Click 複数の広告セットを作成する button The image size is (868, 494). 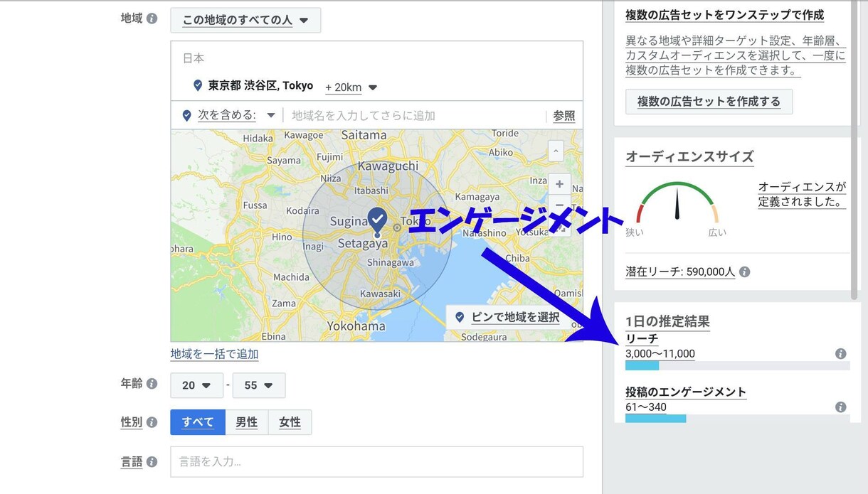point(709,102)
